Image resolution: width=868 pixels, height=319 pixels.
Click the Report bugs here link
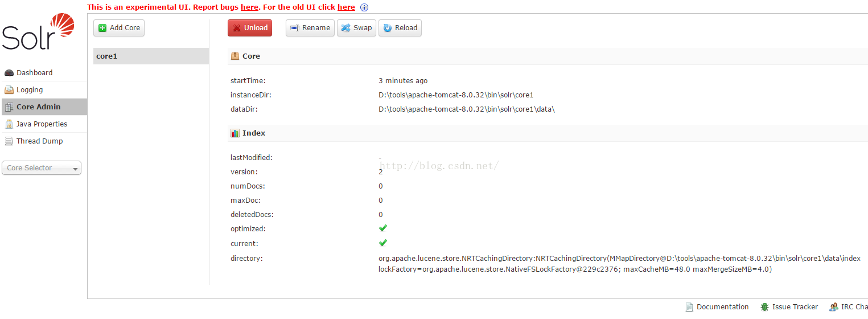249,7
